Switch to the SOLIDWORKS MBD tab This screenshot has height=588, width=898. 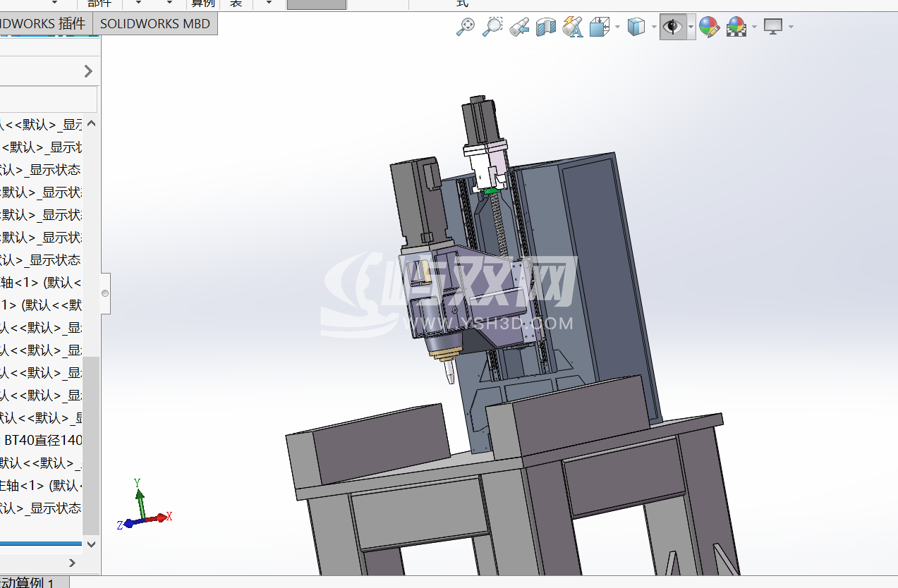155,23
